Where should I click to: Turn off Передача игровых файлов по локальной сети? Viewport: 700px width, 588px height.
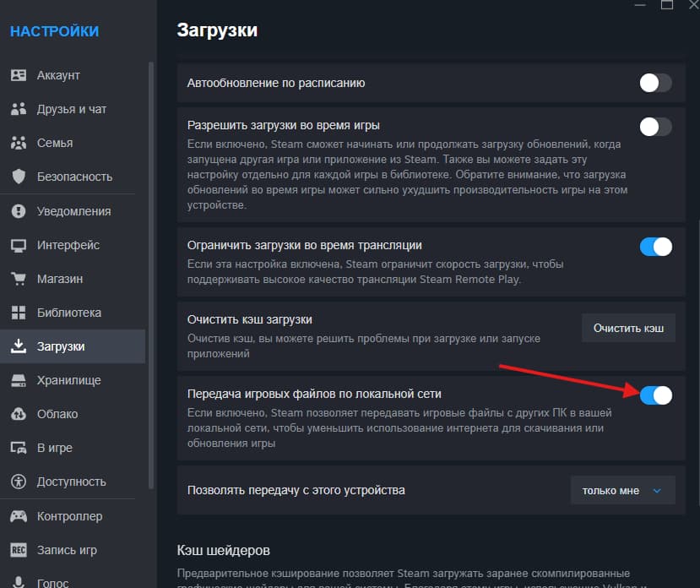655,395
